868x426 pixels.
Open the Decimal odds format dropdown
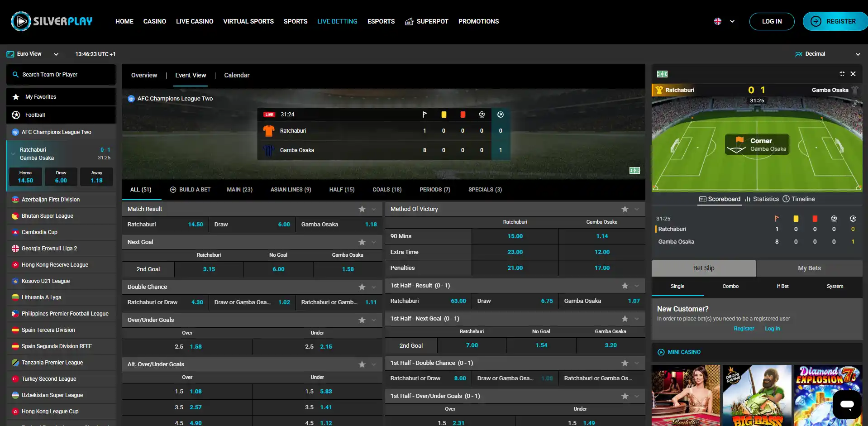pyautogui.click(x=858, y=54)
